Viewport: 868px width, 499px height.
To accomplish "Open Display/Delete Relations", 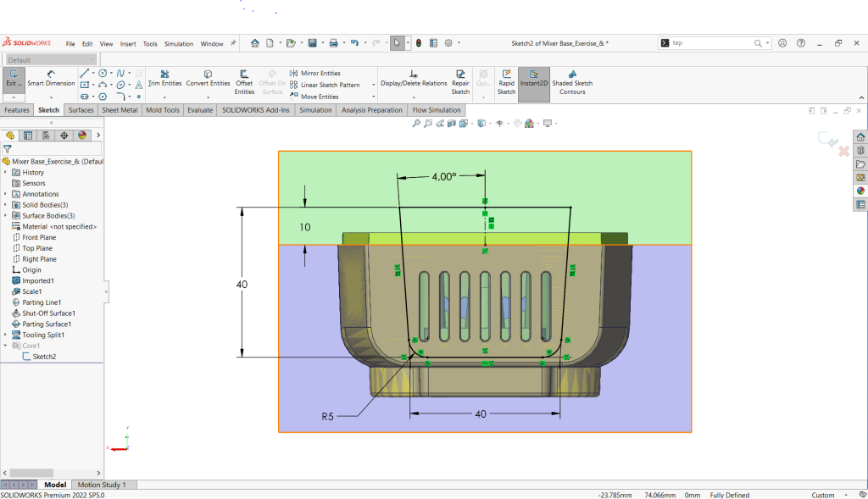I will click(413, 79).
